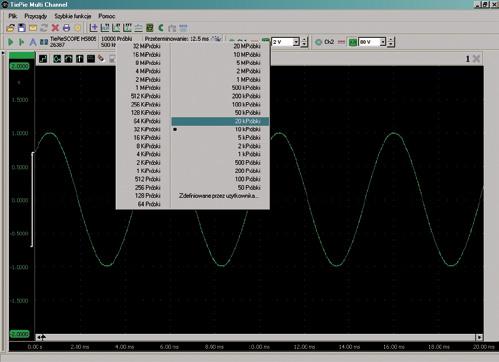The image size is (499, 362).
Task: Click the yellow envelope mail icon
Action: pos(33,28)
